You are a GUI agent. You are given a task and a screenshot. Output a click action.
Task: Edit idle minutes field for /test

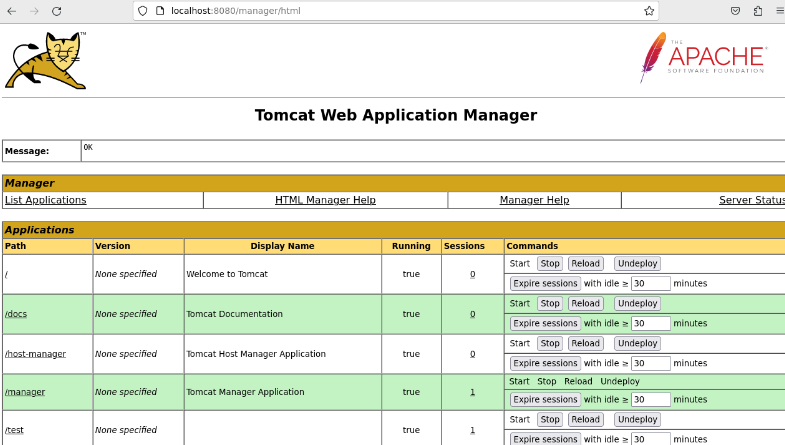click(650, 439)
